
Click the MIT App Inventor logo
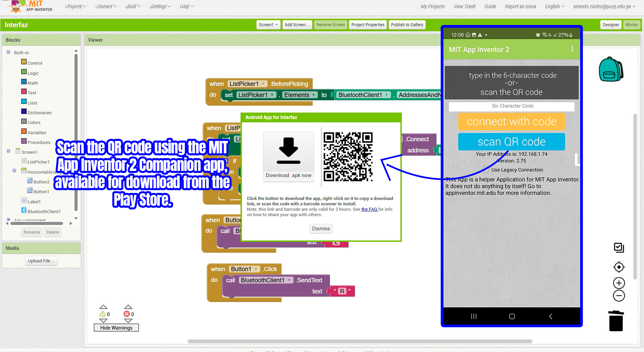(x=30, y=6)
